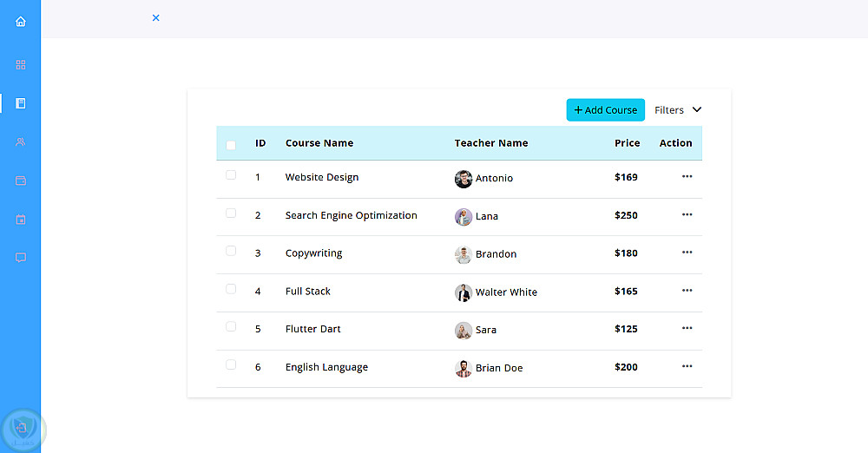Open the dashboard grid icon

click(x=21, y=64)
